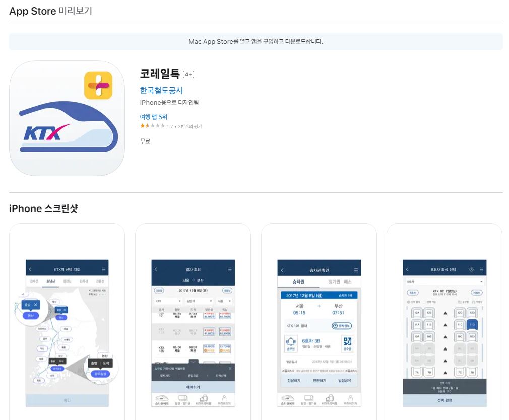Click the 다음날 next day button
Screen dimensions: 509x420
[227, 291]
